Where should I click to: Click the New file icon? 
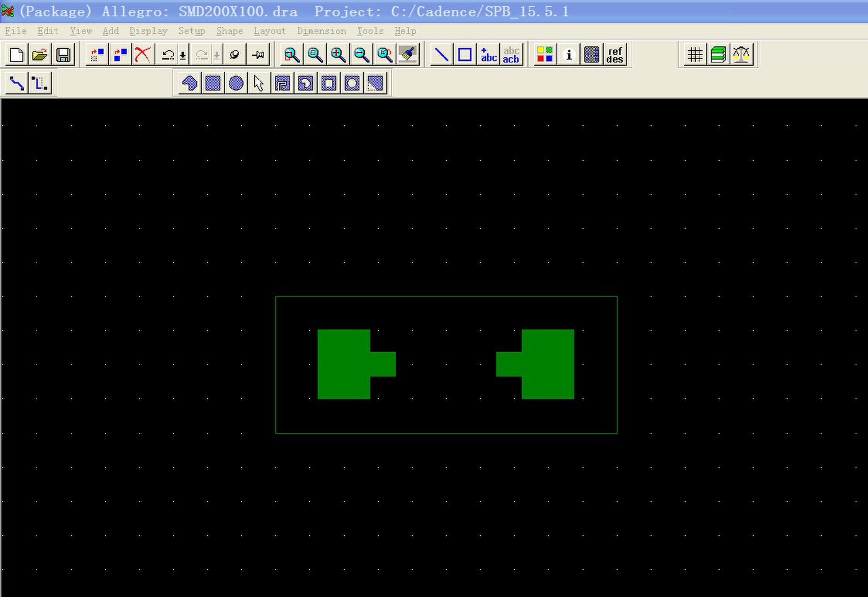coord(16,55)
